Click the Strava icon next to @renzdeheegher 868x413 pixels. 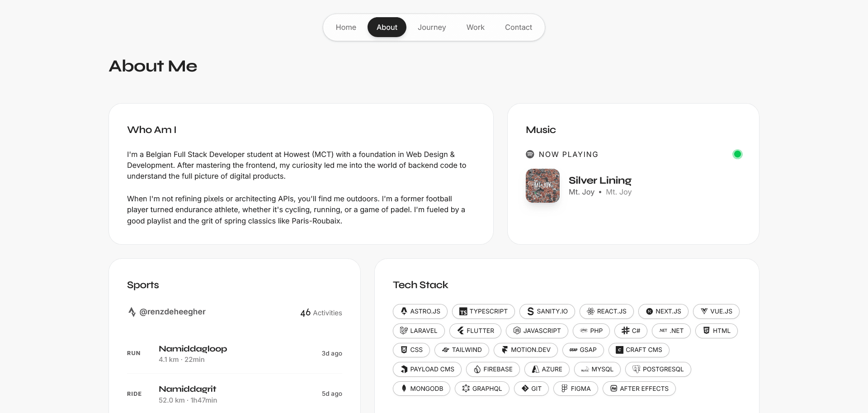(132, 312)
